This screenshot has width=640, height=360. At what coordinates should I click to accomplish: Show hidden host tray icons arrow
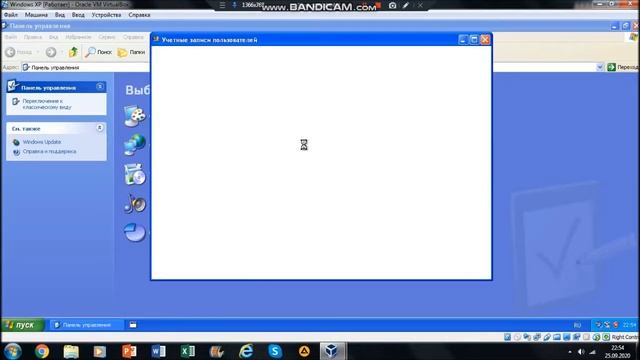coord(570,351)
